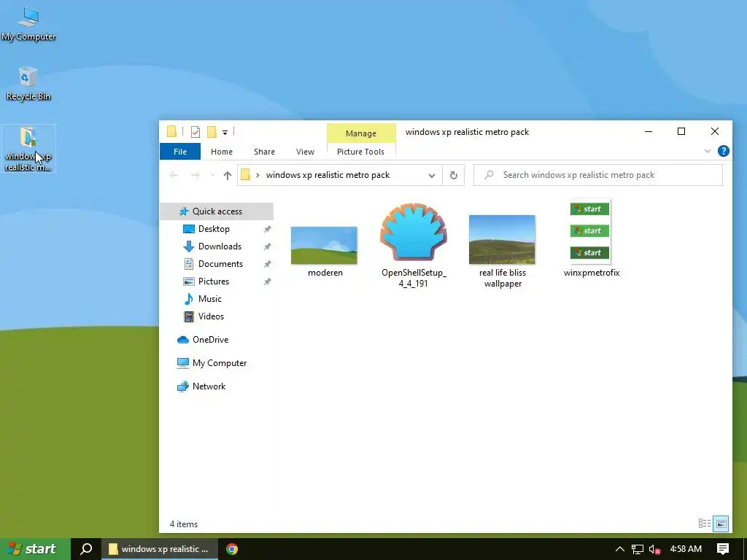The image size is (747, 560).
Task: Expand the ribbon with chevron arrow
Action: click(x=708, y=152)
